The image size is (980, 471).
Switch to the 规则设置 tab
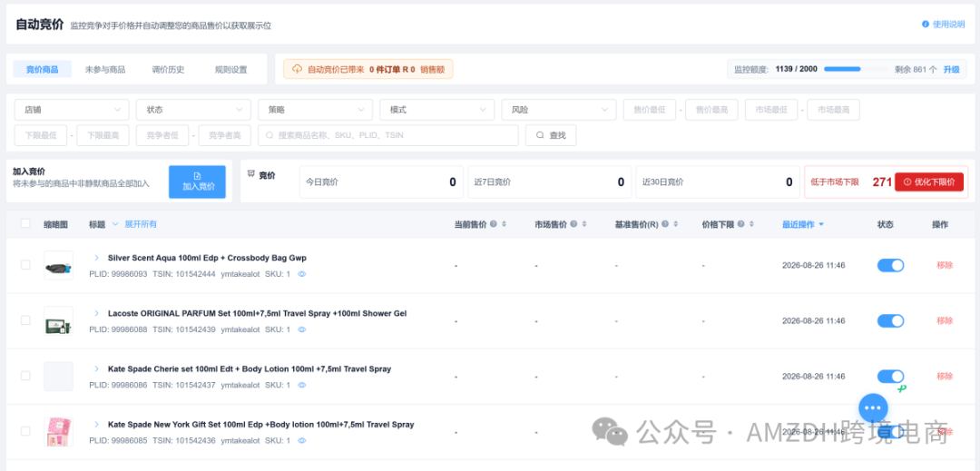tap(231, 69)
